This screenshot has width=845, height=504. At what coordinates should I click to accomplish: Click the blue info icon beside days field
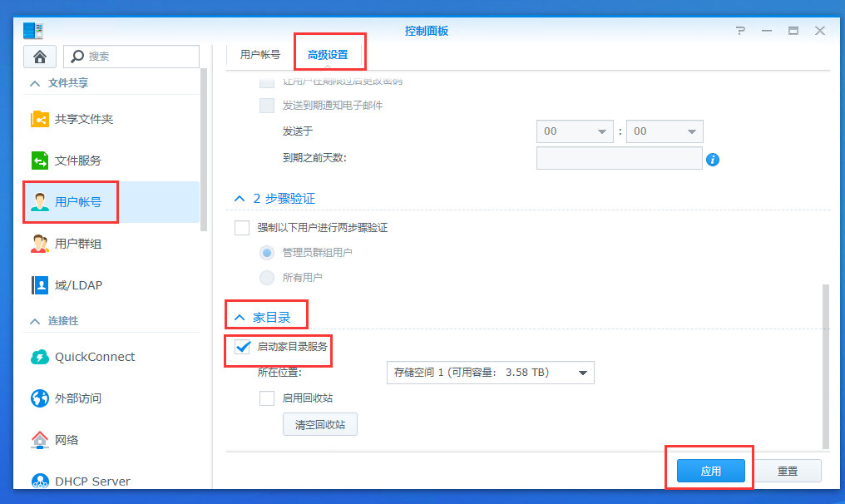point(713,160)
